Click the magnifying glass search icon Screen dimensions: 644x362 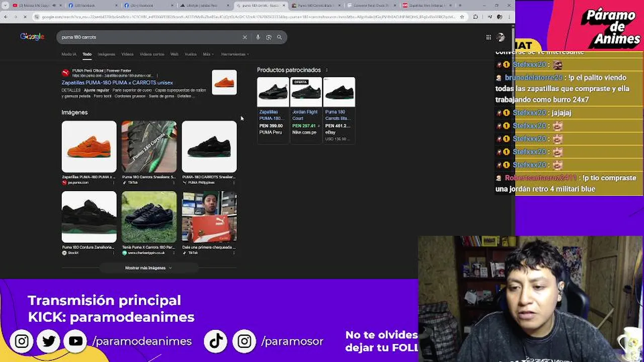(279, 37)
